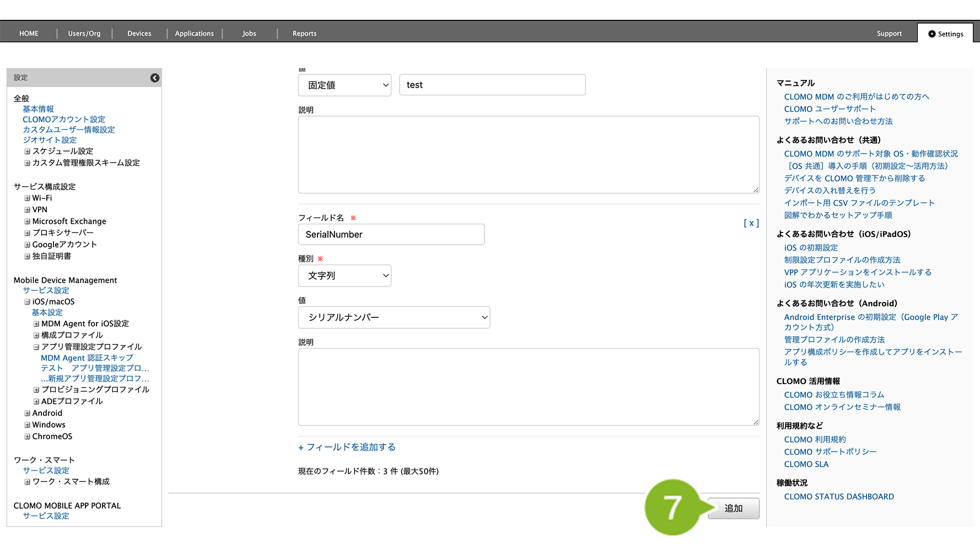Expand the Wi-Fi tree node

pyautogui.click(x=27, y=198)
